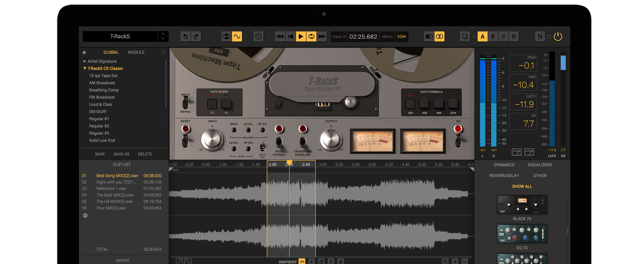Redo the last action
The width and height of the screenshot is (644, 264).
point(196,37)
